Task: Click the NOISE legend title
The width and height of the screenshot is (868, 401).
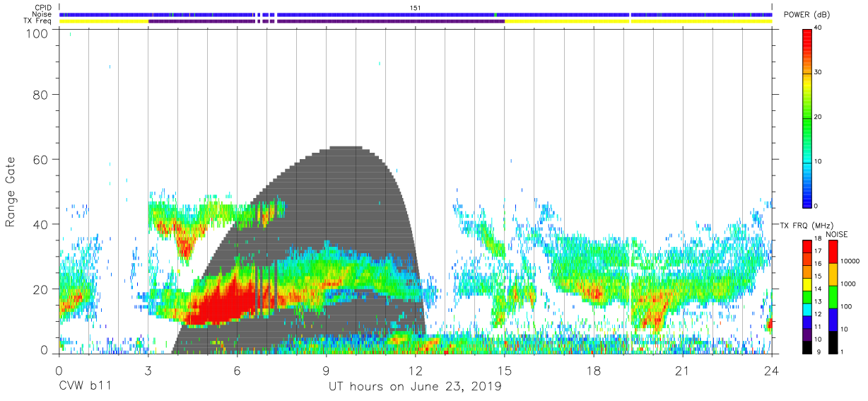Action: pos(837,234)
